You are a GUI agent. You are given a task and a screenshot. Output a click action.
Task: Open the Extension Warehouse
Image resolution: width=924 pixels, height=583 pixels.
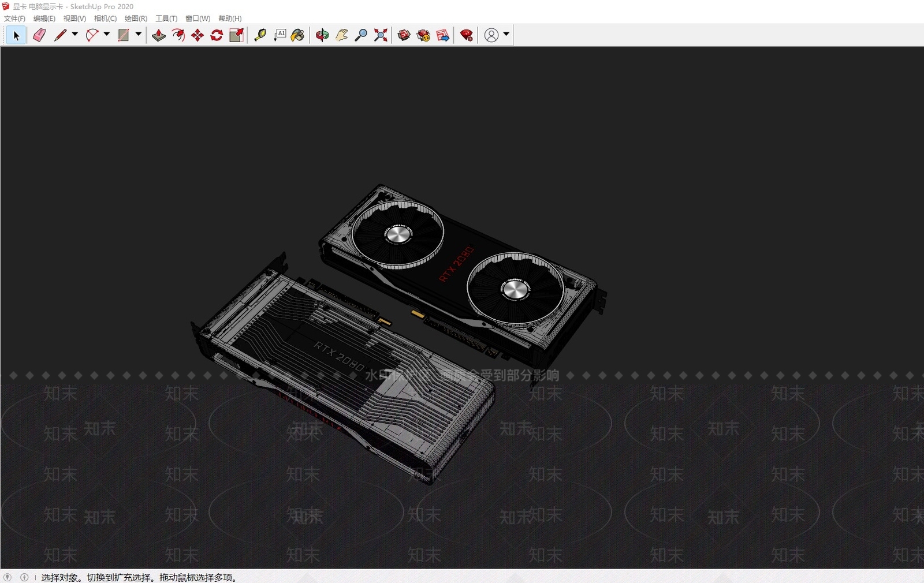[x=424, y=35]
